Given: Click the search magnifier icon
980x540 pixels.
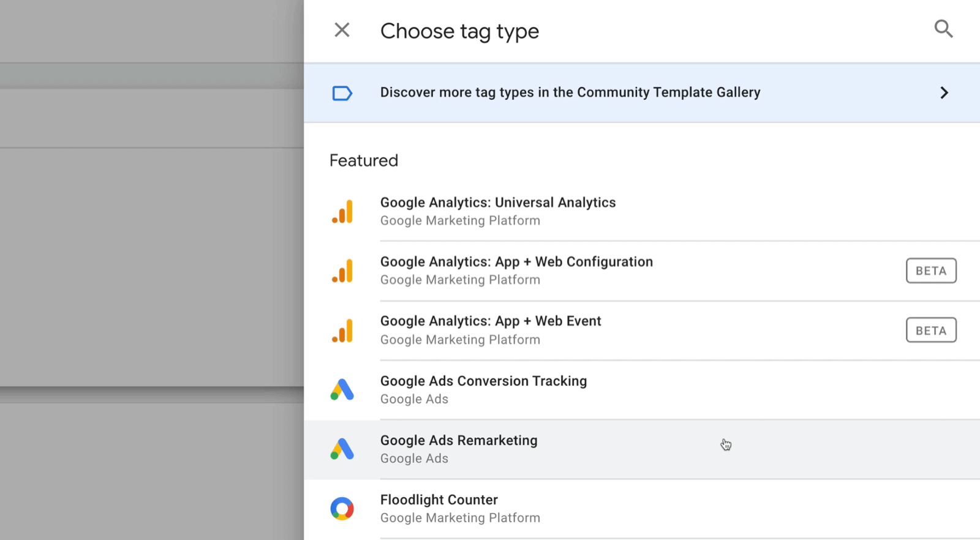Looking at the screenshot, I should [x=943, y=29].
